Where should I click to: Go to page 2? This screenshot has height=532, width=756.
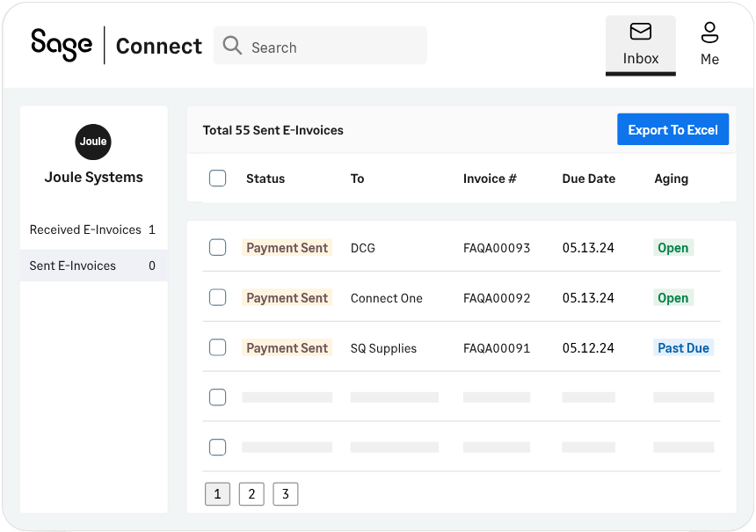(x=251, y=494)
